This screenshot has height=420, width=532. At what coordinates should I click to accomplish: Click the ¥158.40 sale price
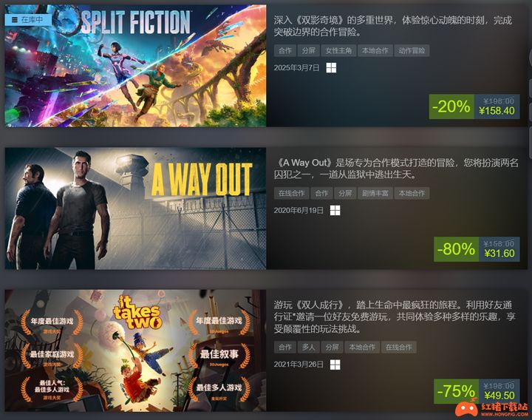[497, 111]
